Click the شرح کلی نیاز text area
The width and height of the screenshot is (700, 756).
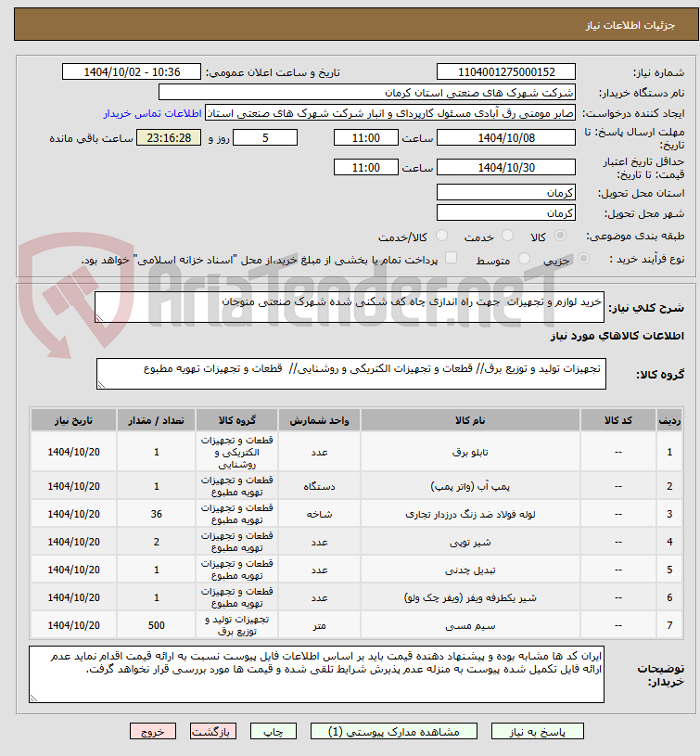click(x=350, y=307)
